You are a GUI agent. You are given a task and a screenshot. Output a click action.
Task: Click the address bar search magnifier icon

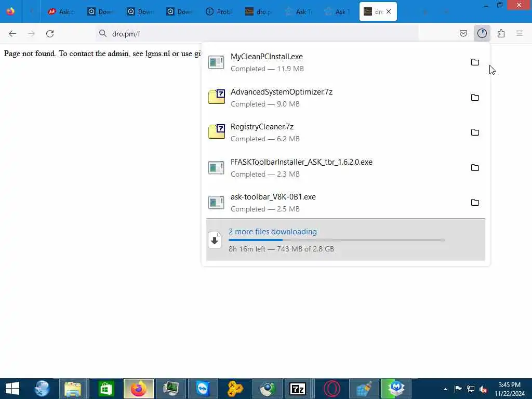point(102,33)
